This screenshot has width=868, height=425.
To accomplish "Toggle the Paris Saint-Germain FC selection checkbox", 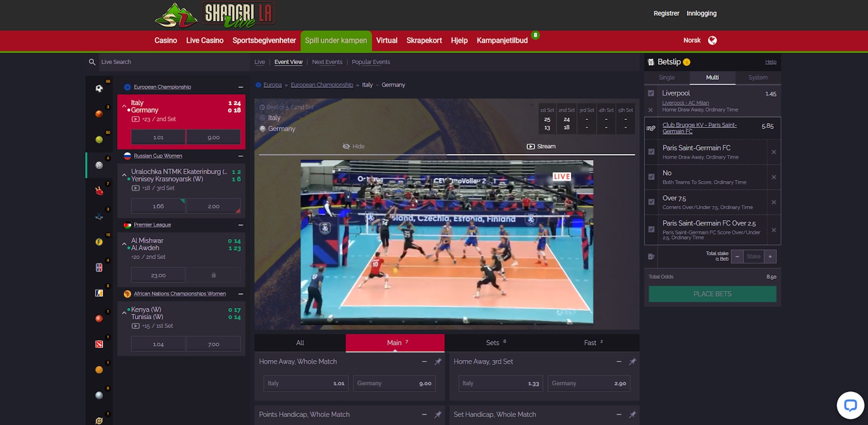I will coord(651,152).
